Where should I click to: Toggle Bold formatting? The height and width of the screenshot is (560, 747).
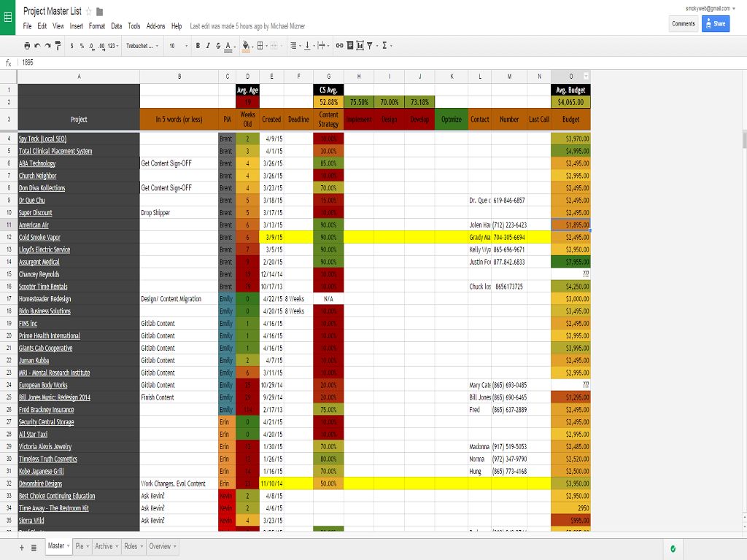[198, 46]
